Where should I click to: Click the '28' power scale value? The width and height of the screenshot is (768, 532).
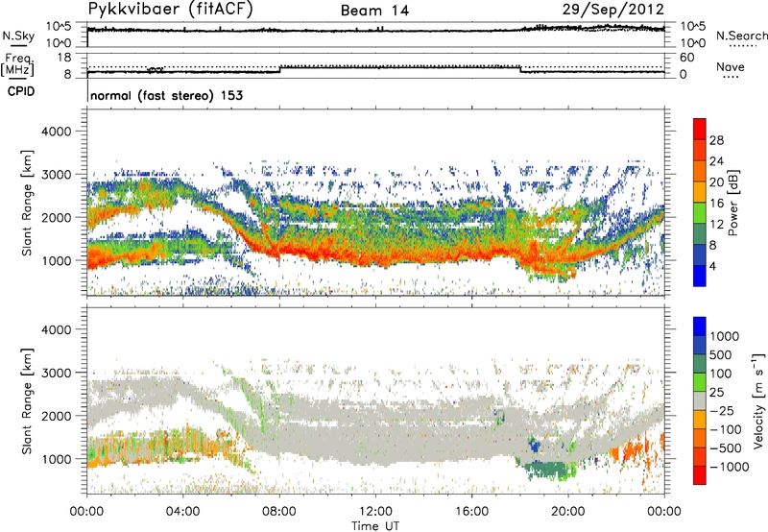(716, 140)
